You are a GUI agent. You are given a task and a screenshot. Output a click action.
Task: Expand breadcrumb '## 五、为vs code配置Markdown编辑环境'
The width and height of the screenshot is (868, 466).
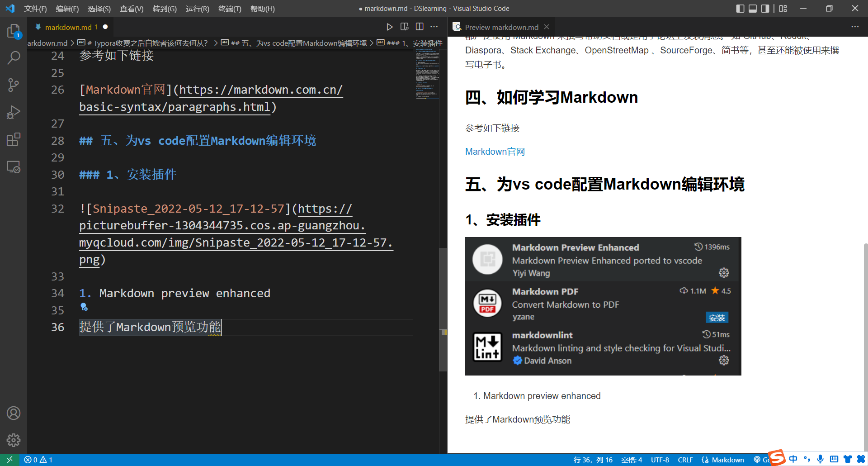[x=294, y=43]
